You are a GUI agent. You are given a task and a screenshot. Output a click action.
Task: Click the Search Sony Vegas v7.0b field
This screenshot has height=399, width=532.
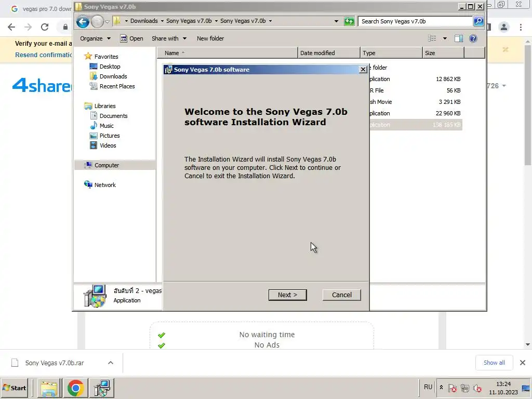click(415, 21)
